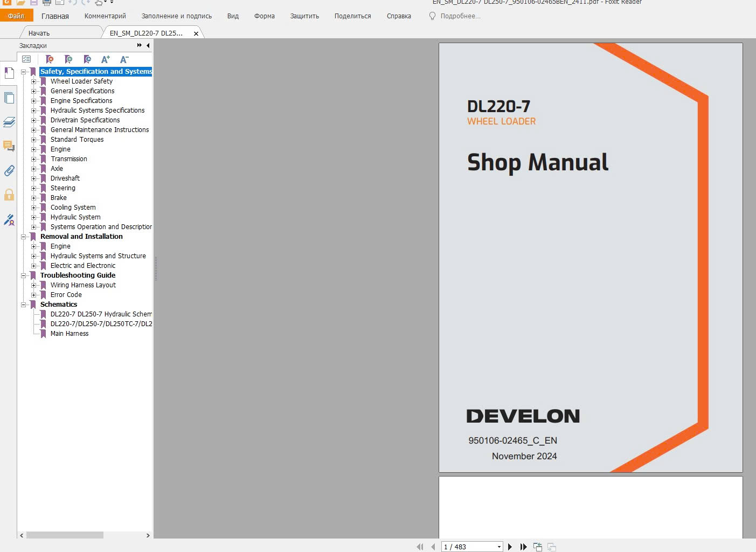Open the Steering bookmark

pos(63,188)
